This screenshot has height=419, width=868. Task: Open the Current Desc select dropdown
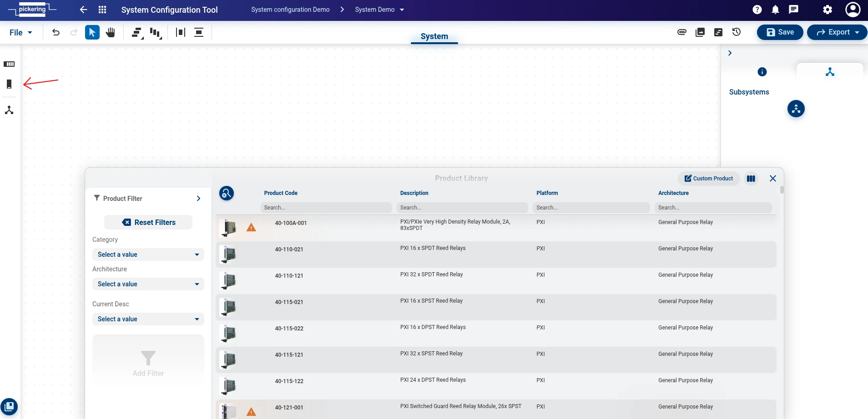(x=148, y=319)
